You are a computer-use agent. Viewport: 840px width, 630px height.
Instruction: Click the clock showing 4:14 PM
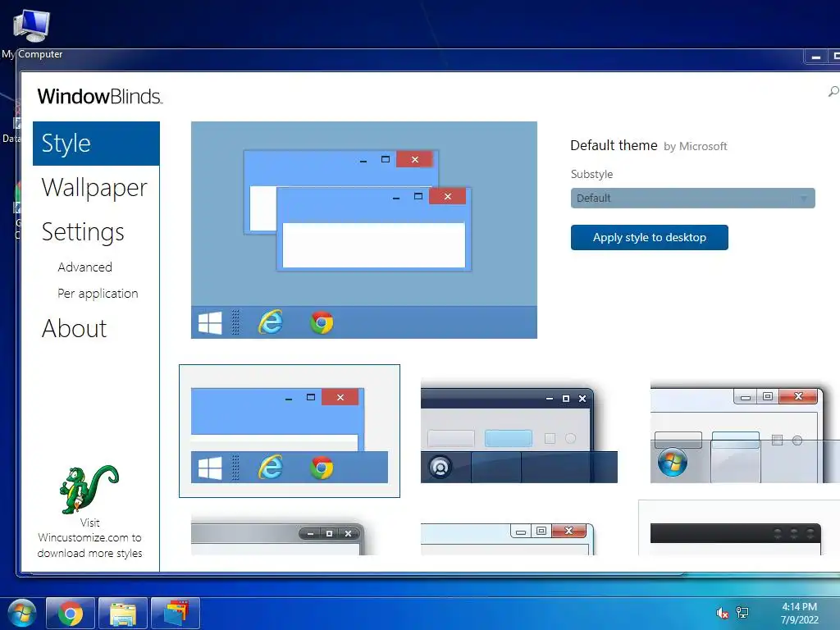799,613
